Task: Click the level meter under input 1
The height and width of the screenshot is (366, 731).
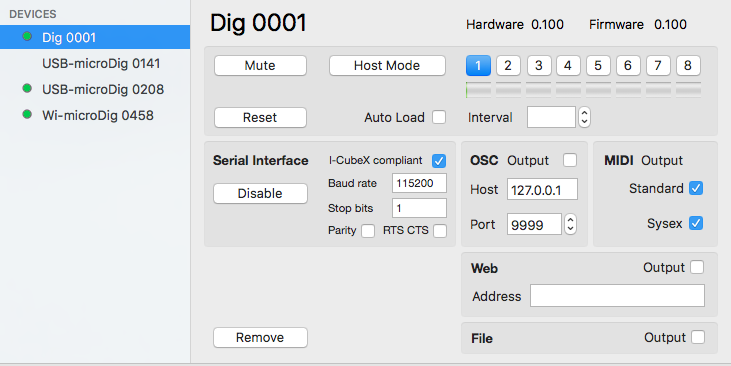Action: (478, 90)
